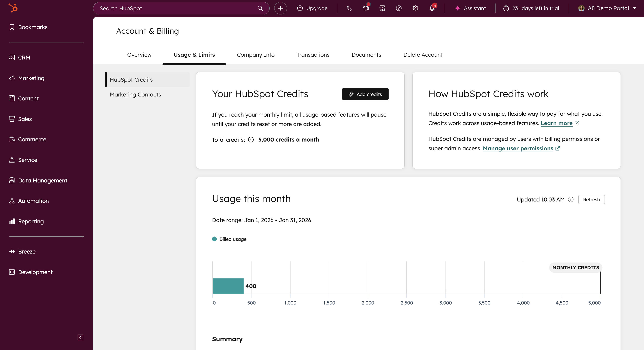Click the Total credits info icon
Screen dimensions: 644x350
pos(251,140)
